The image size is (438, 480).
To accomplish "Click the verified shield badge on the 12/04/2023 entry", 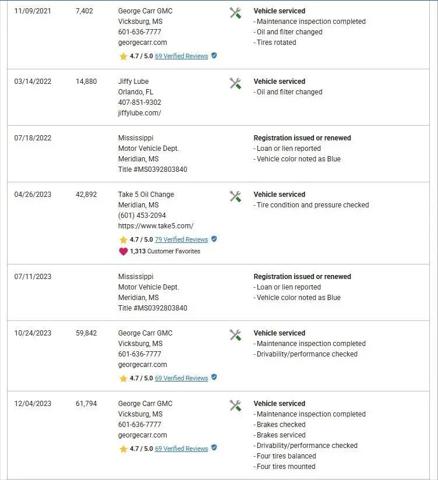I will [214, 448].
